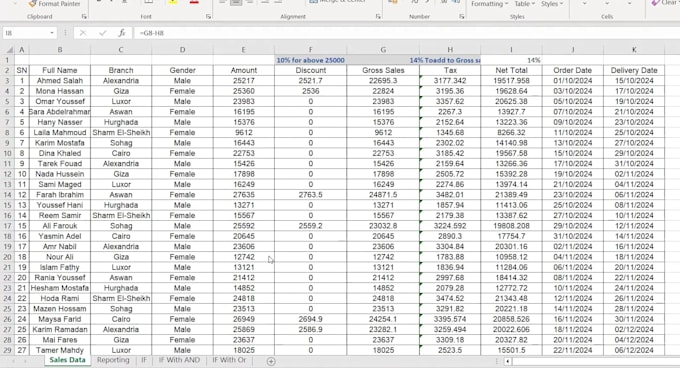Switch to the Reporting sheet tab

[x=113, y=360]
